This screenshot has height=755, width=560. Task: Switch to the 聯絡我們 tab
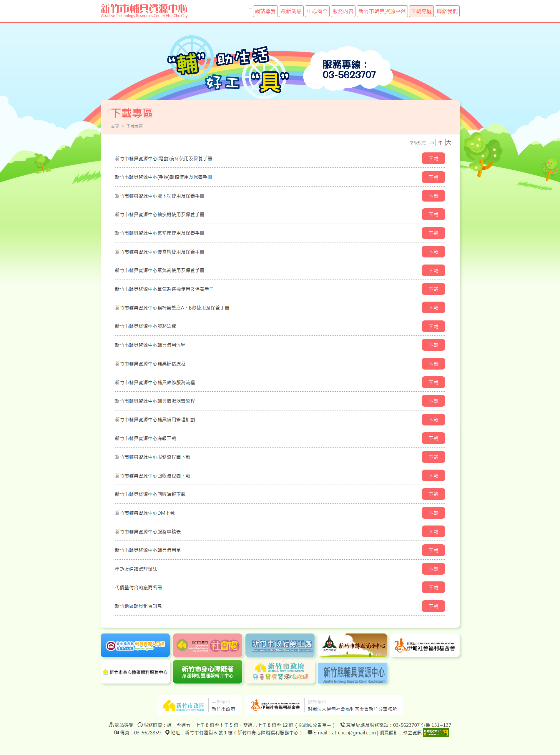click(447, 11)
